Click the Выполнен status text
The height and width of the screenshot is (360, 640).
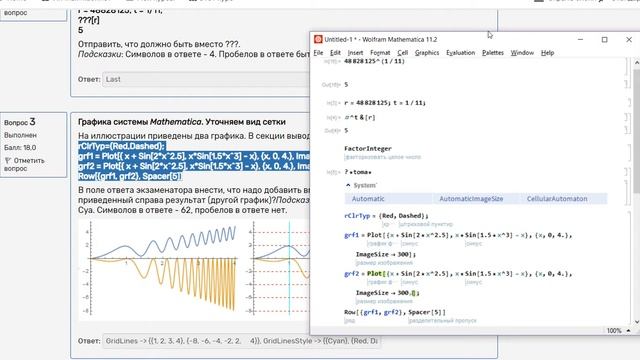(20, 135)
